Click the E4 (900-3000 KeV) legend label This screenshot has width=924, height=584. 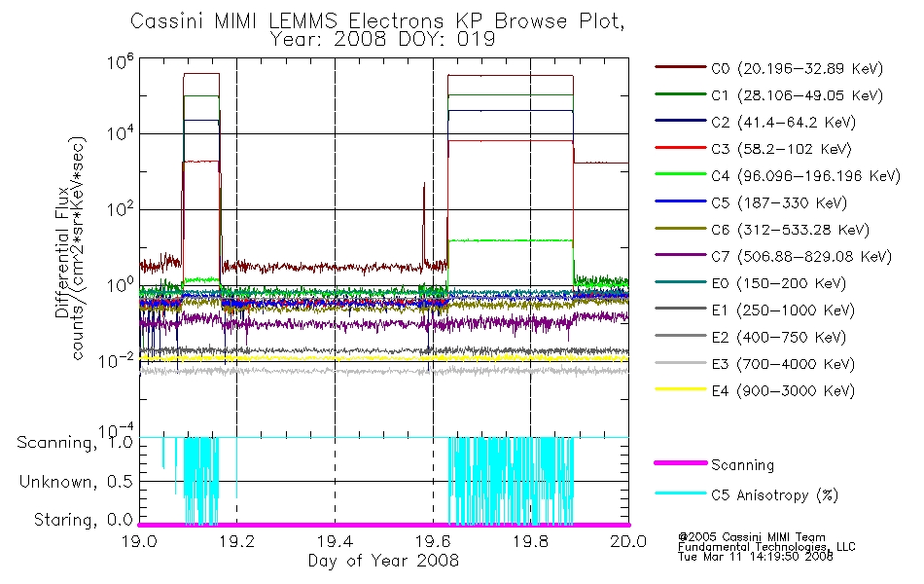[x=783, y=391]
